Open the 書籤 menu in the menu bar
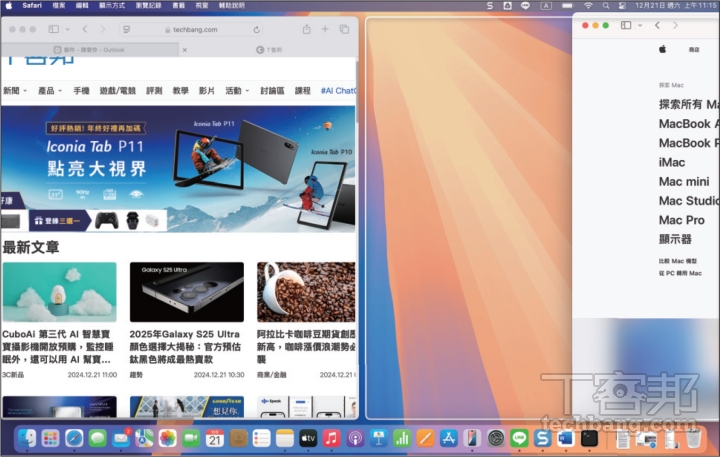 click(178, 6)
